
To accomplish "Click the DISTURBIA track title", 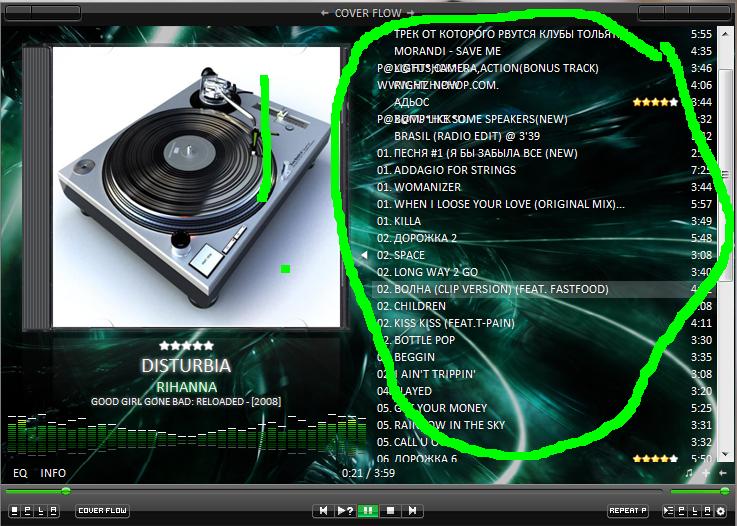I will click(186, 366).
